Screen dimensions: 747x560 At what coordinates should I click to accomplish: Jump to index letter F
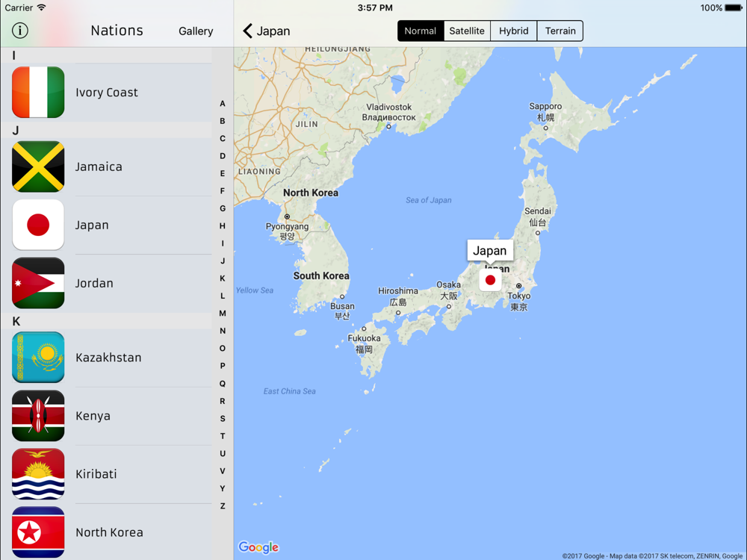pyautogui.click(x=223, y=191)
